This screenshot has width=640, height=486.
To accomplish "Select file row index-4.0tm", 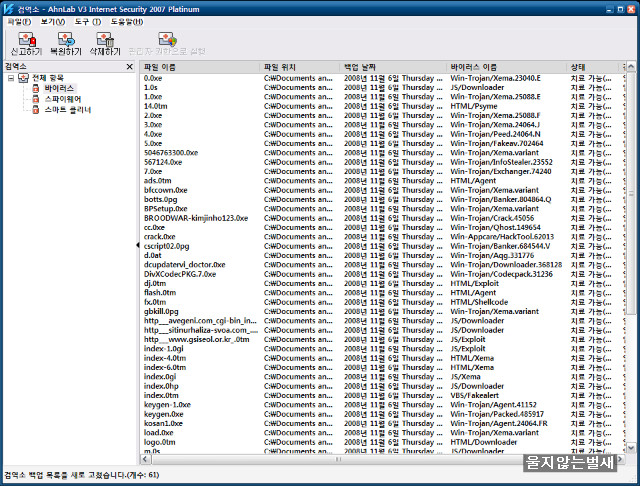I will pyautogui.click(x=382, y=358).
